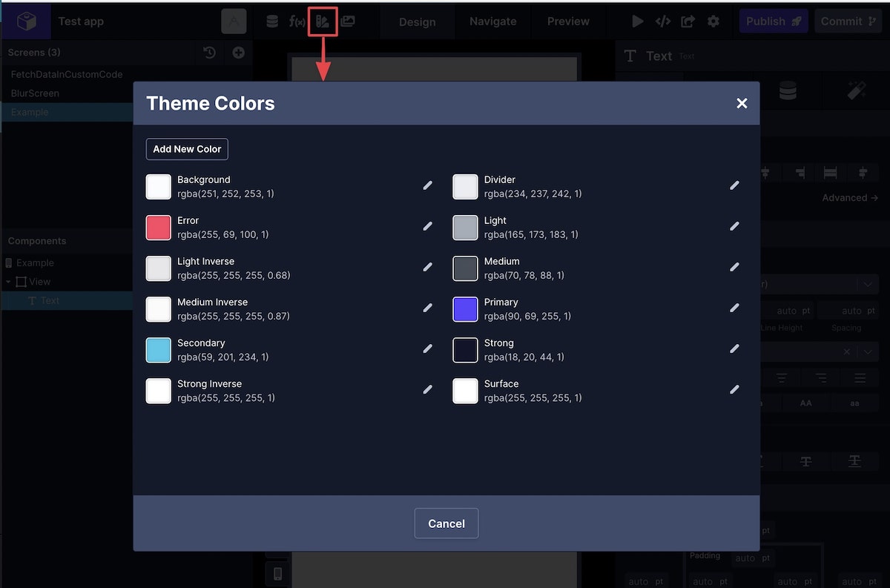Open the data stack icon in Text panel

coord(788,90)
